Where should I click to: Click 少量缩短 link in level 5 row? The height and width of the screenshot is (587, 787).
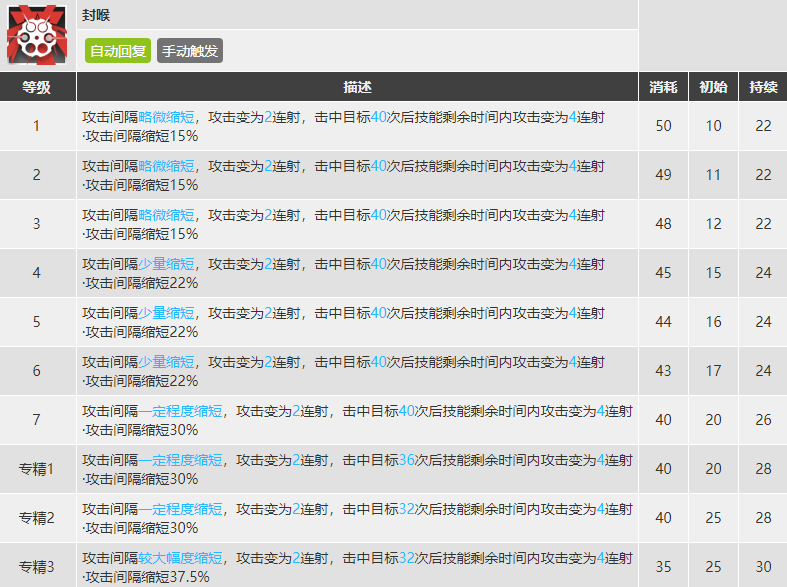pos(166,313)
